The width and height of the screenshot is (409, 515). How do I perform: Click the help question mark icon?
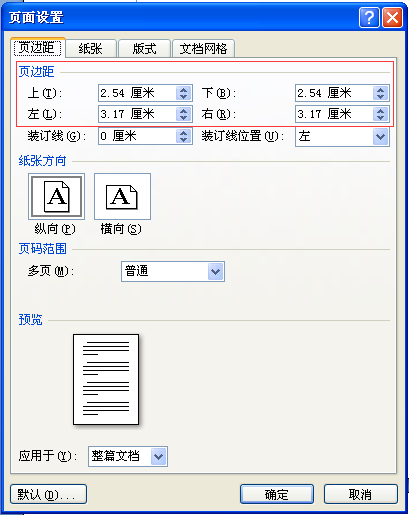pyautogui.click(x=369, y=17)
